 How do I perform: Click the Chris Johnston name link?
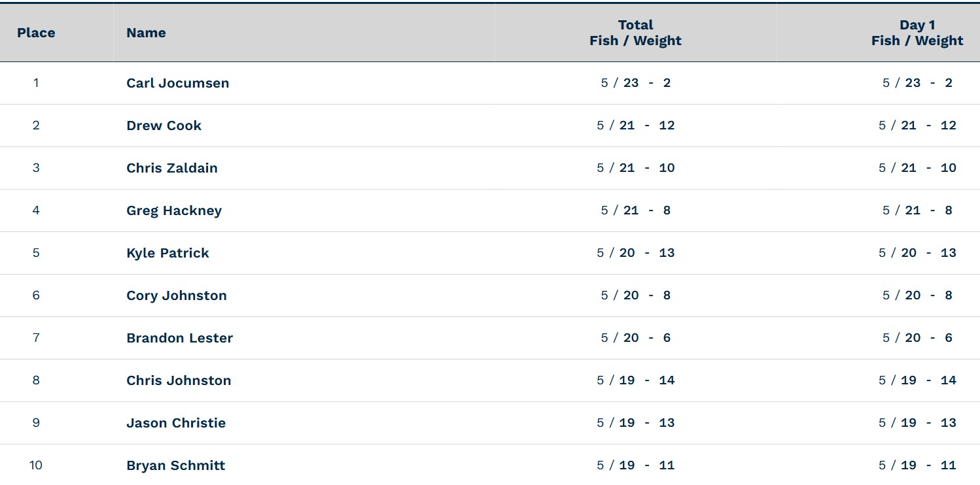point(179,380)
